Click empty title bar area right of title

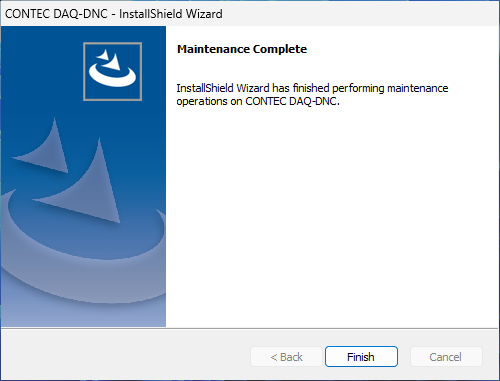click(x=360, y=14)
